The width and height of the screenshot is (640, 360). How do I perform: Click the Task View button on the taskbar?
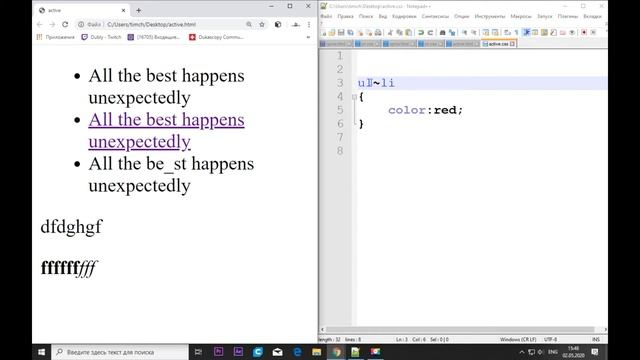(x=198, y=352)
